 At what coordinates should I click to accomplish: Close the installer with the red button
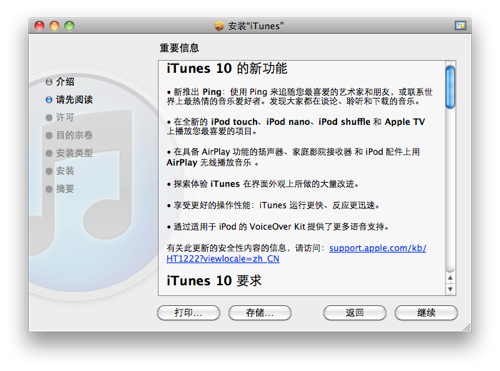(x=39, y=26)
